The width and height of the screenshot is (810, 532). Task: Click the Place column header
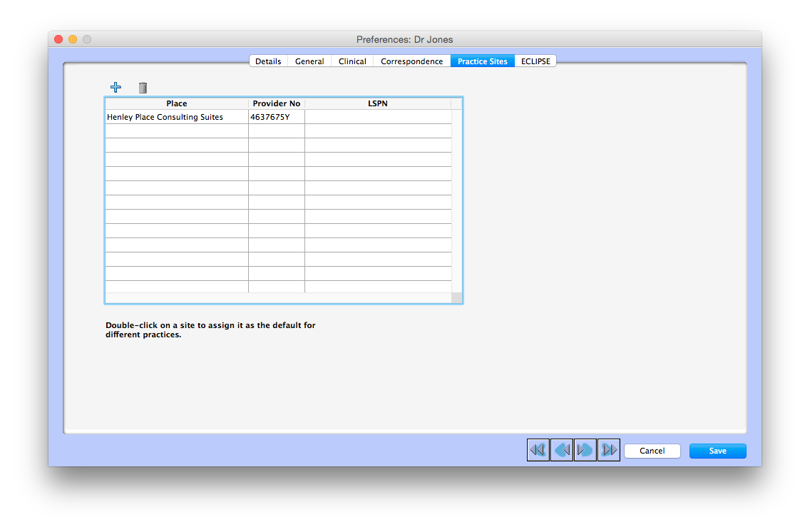coord(176,103)
